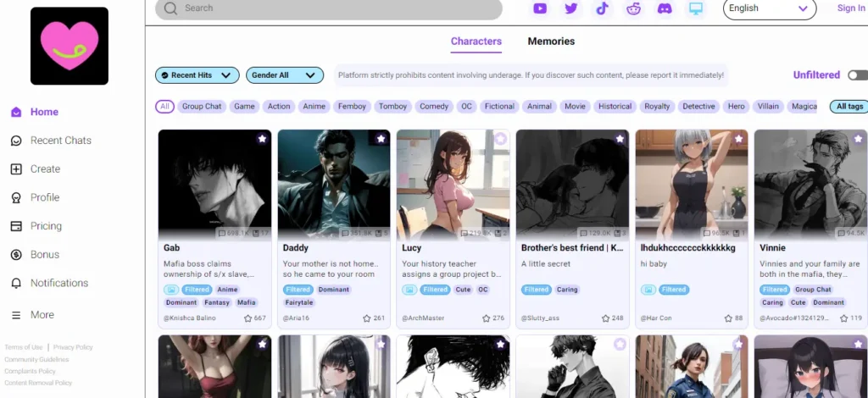Favorite Brother's best friend card star badge
Screen dimensions: 868x398
click(620, 139)
